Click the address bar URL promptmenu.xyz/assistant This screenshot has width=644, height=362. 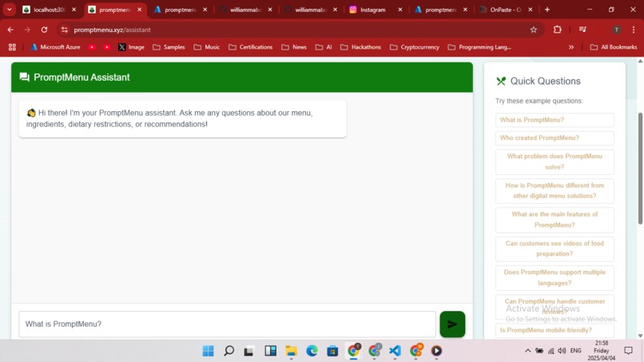click(112, 30)
